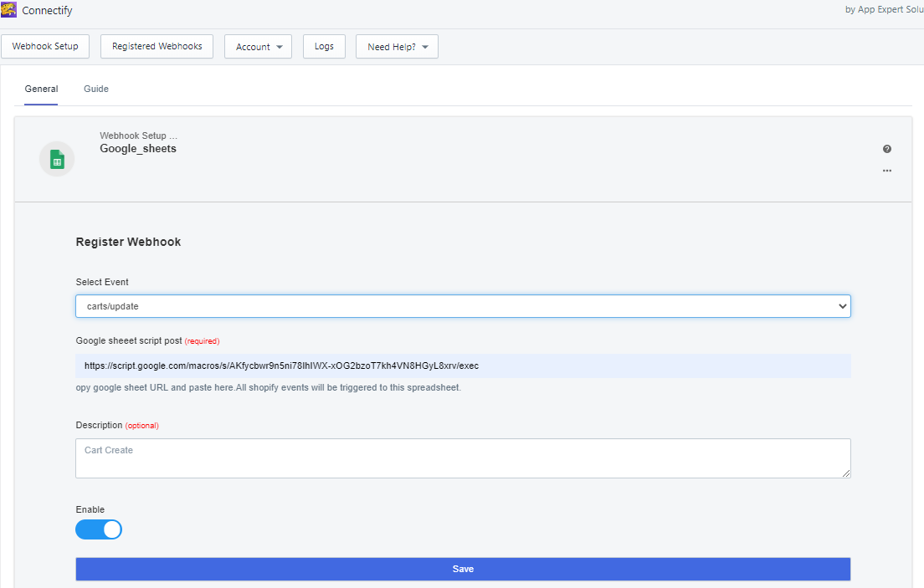Image resolution: width=924 pixels, height=588 pixels.
Task: Click the Connectify title text
Action: [x=47, y=11]
